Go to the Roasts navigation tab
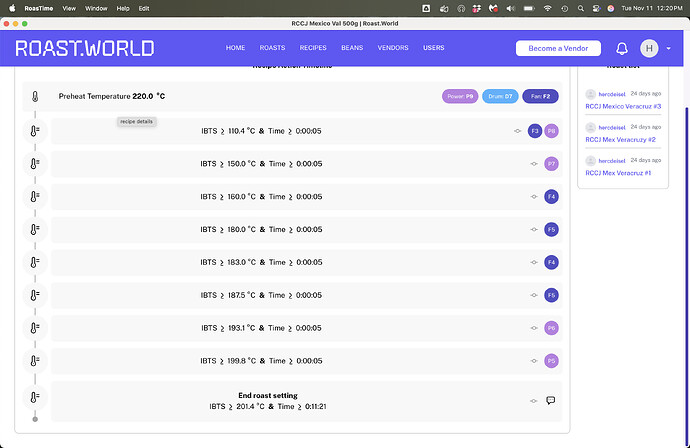The width and height of the screenshot is (690, 448). point(272,48)
